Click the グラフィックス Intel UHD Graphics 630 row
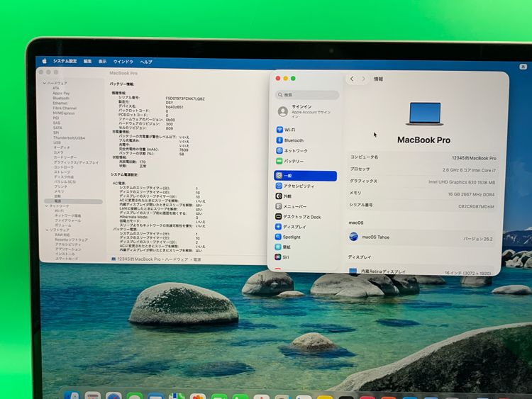 click(423, 181)
